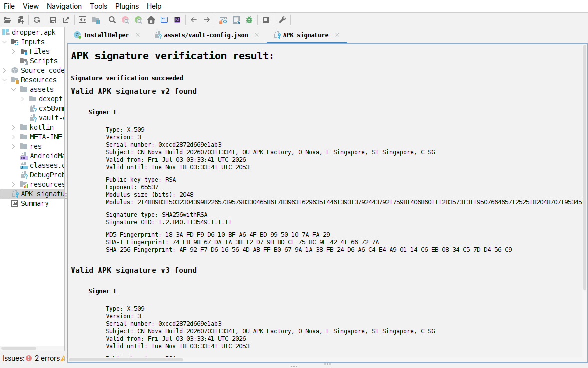Open the debugger with the green bug icon
This screenshot has width=588, height=368.
coord(249,20)
